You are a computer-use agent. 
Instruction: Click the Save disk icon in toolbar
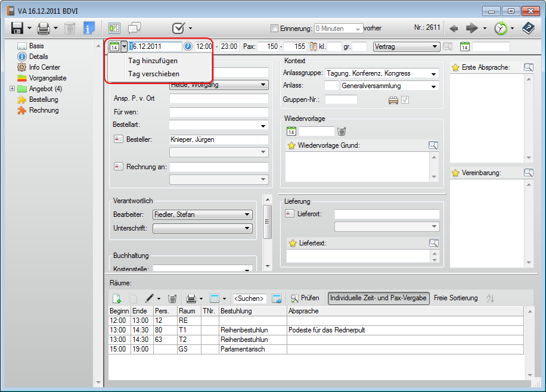(17, 28)
